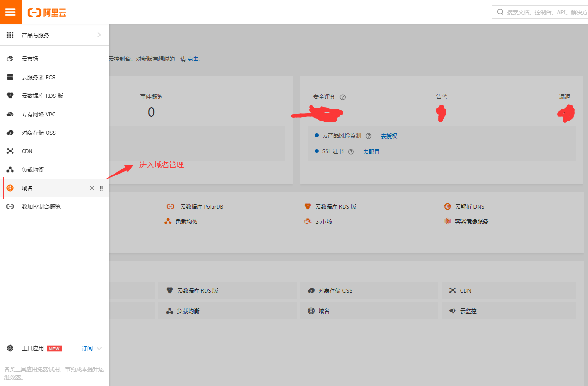Click the drag handle beside 域名
This screenshot has height=386, width=588.
point(101,188)
